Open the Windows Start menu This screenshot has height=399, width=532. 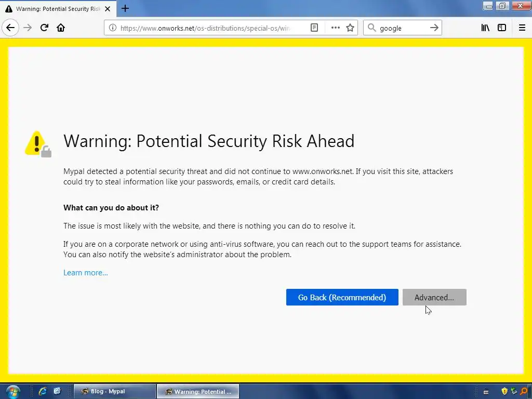(x=13, y=392)
